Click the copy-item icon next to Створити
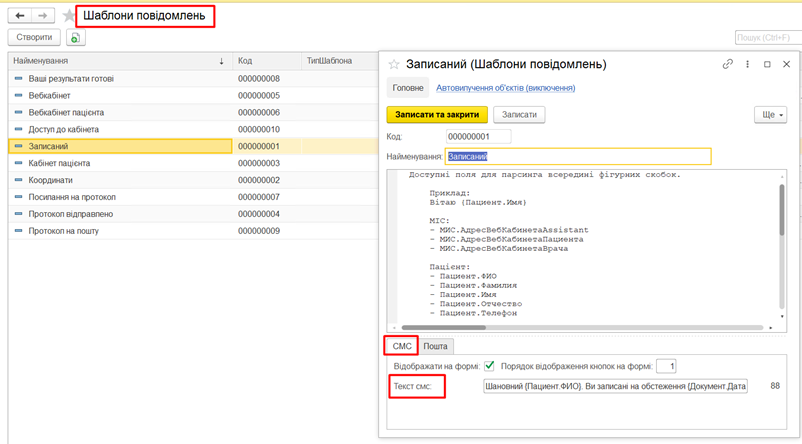The image size is (802, 444). click(76, 38)
